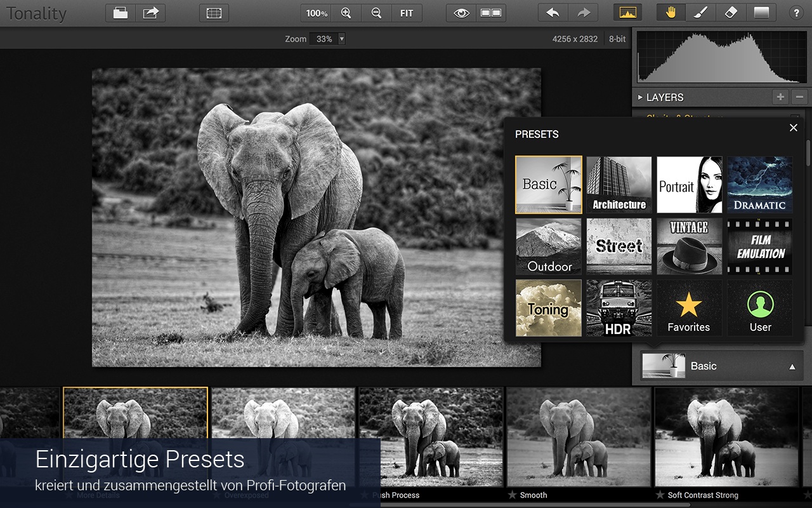
Task: Toggle the eye preview original icon
Action: point(461,13)
